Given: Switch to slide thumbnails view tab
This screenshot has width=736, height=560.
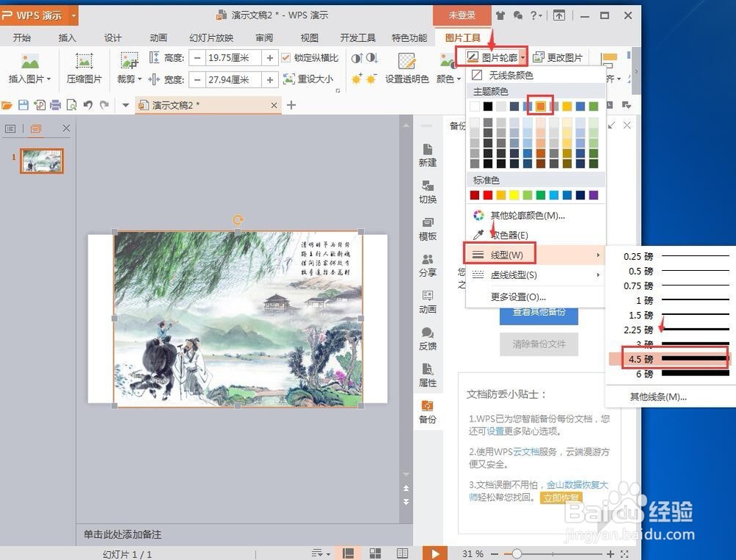Looking at the screenshot, I should click(x=36, y=128).
